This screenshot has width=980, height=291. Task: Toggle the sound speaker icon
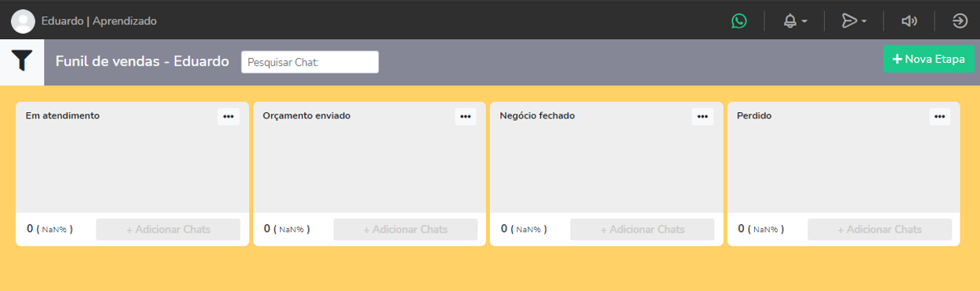click(x=909, y=21)
